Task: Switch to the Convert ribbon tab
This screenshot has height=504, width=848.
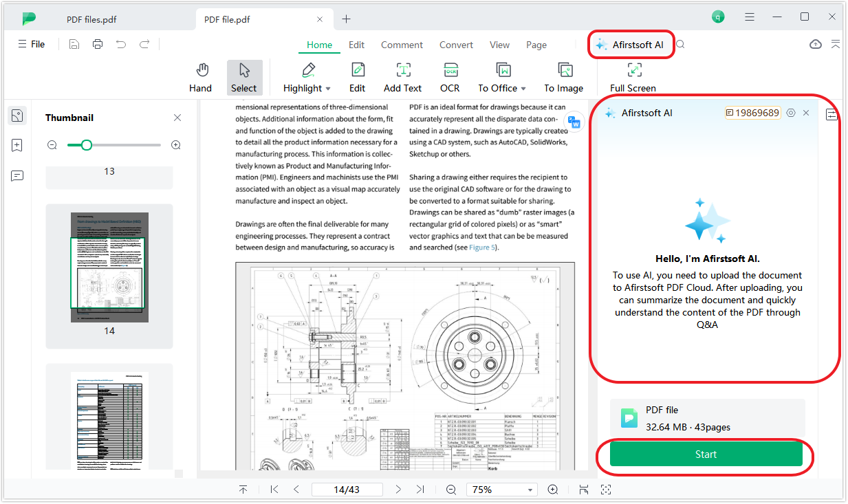Action: point(457,45)
